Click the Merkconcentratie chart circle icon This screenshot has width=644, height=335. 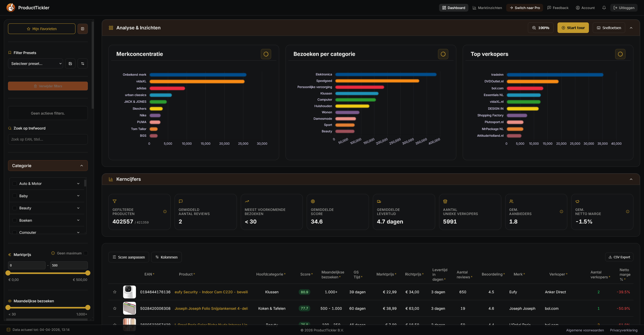(x=266, y=54)
